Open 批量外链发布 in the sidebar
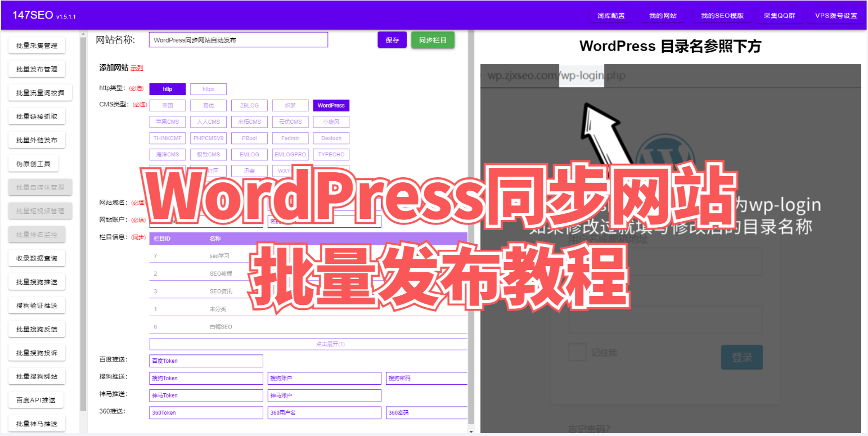This screenshot has height=436, width=868. (x=37, y=140)
